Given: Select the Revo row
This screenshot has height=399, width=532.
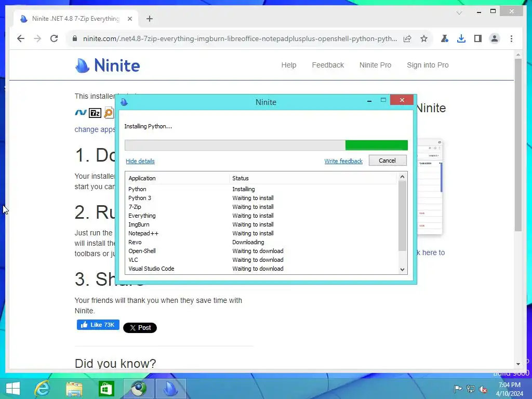Looking at the screenshot, I should pyautogui.click(x=262, y=242).
